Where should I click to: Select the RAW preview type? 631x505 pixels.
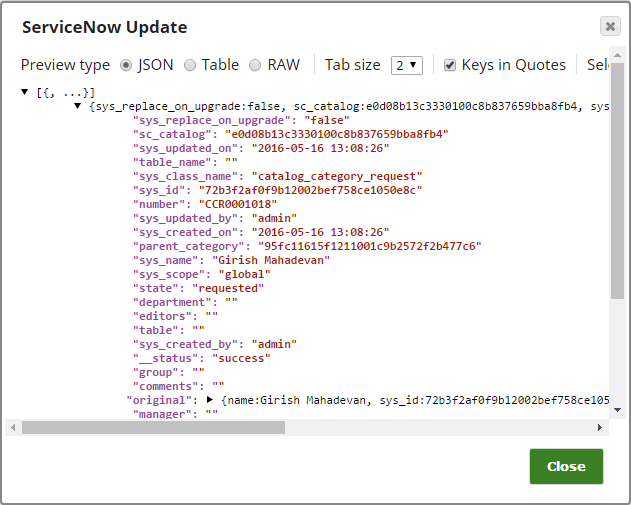(x=255, y=65)
